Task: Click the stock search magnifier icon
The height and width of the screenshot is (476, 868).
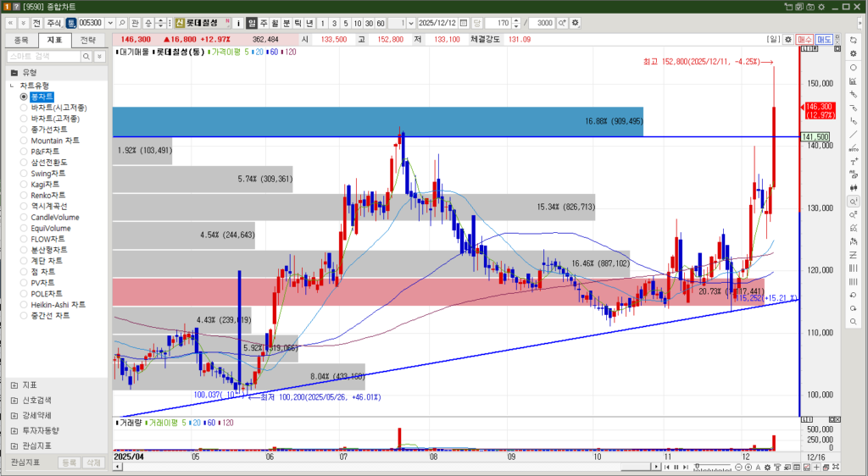Action: click(x=123, y=22)
